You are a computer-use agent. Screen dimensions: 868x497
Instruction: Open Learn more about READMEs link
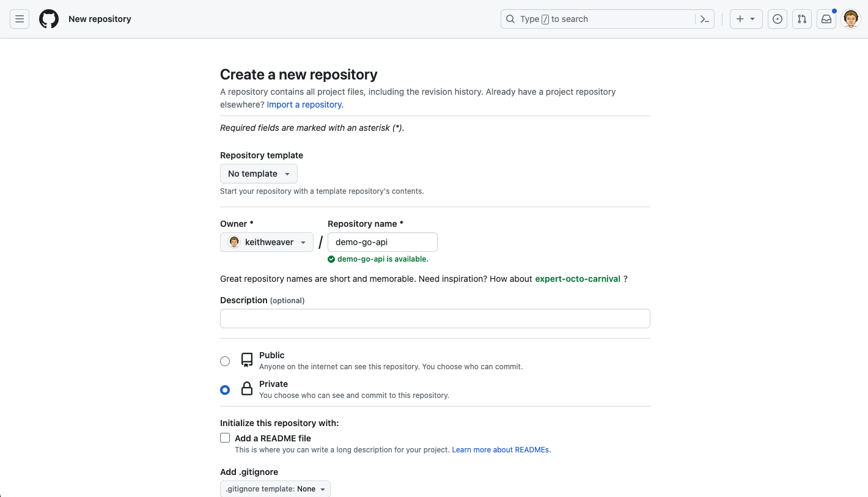click(501, 450)
